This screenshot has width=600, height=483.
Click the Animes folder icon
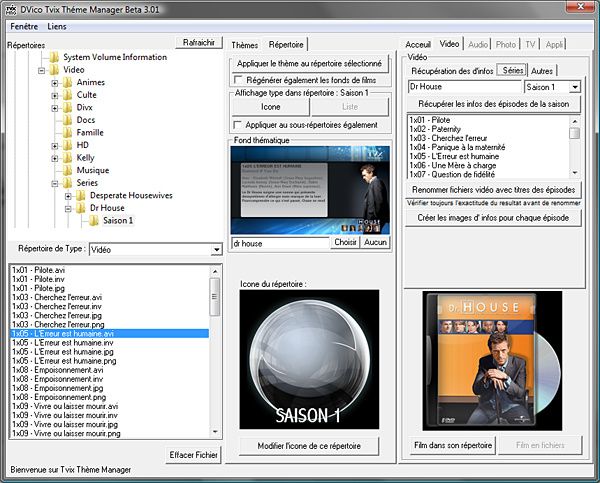coord(67,82)
